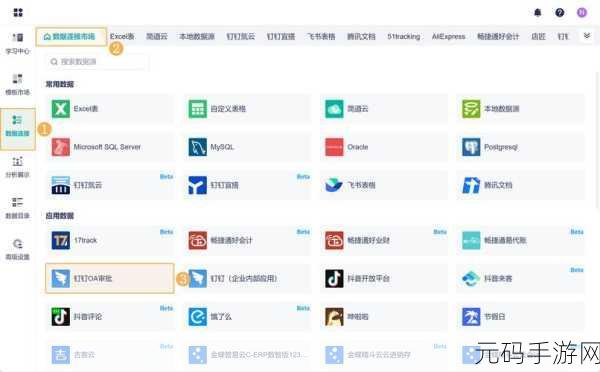Select the 抖音来客 connector card
The image size is (600, 372).
click(520, 278)
